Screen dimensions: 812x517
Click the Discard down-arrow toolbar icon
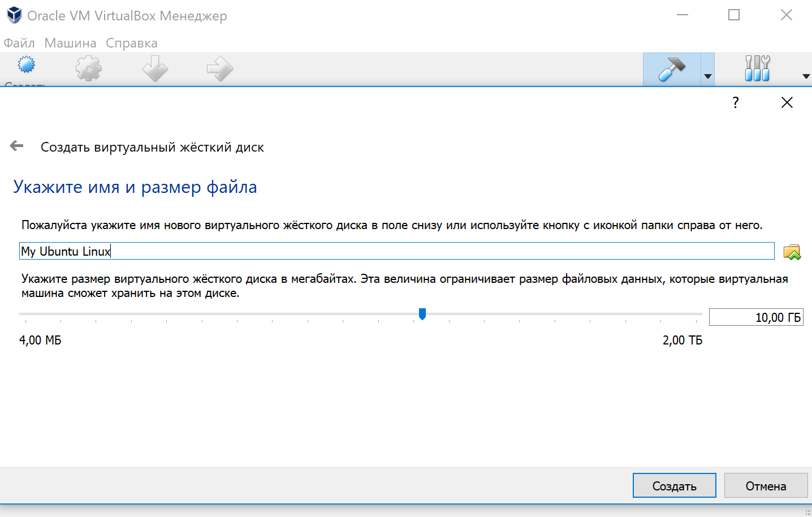(155, 68)
